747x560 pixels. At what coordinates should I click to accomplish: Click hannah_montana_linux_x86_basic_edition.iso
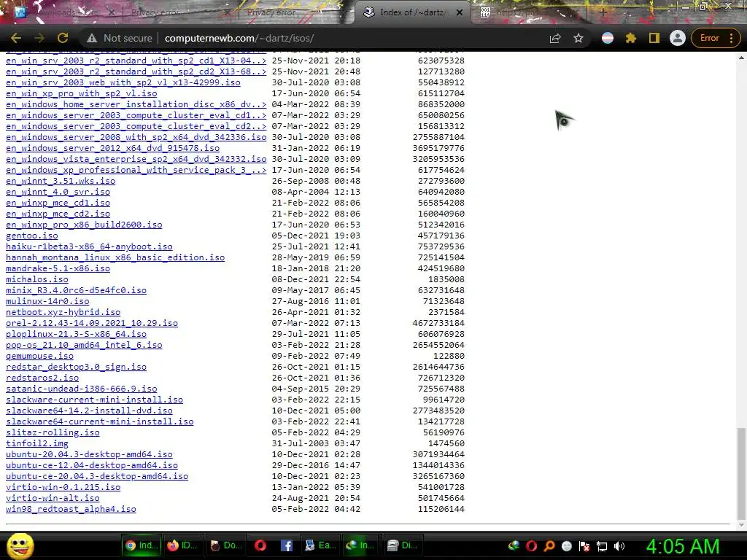coord(115,257)
